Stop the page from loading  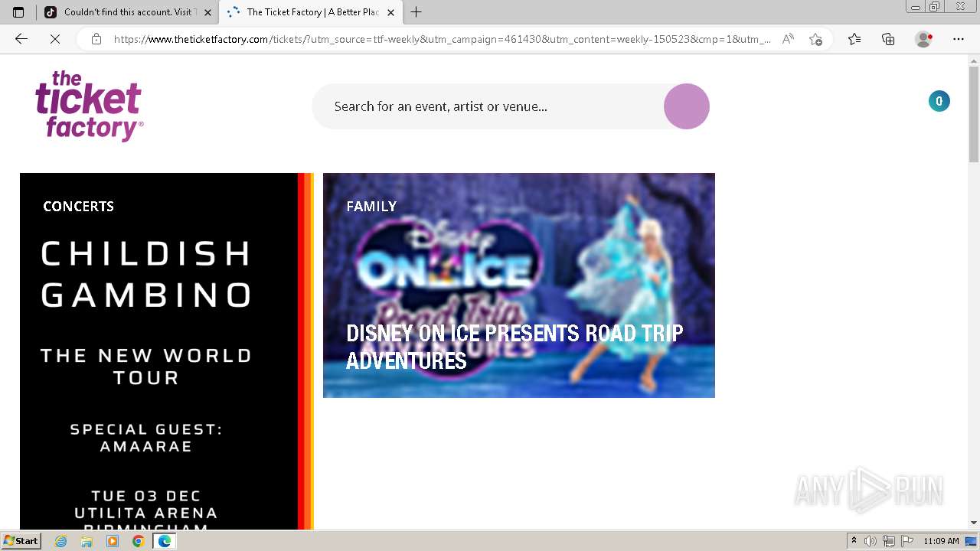point(55,39)
